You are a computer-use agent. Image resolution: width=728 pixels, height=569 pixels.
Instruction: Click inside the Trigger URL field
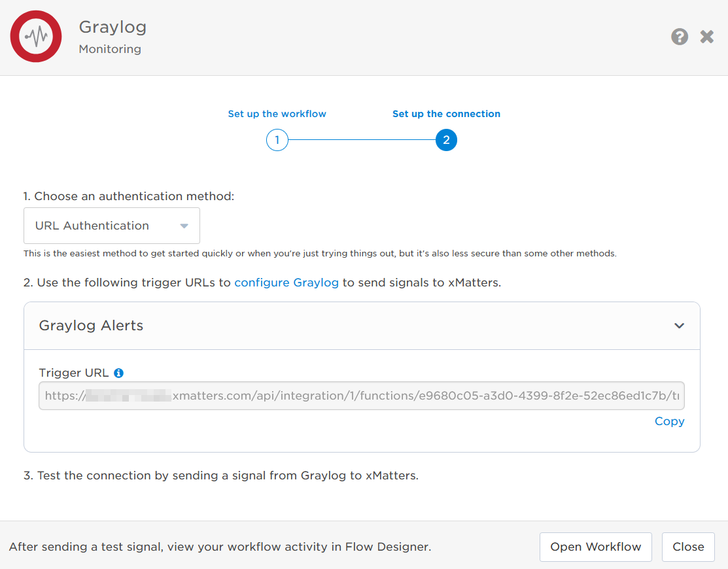tap(362, 396)
